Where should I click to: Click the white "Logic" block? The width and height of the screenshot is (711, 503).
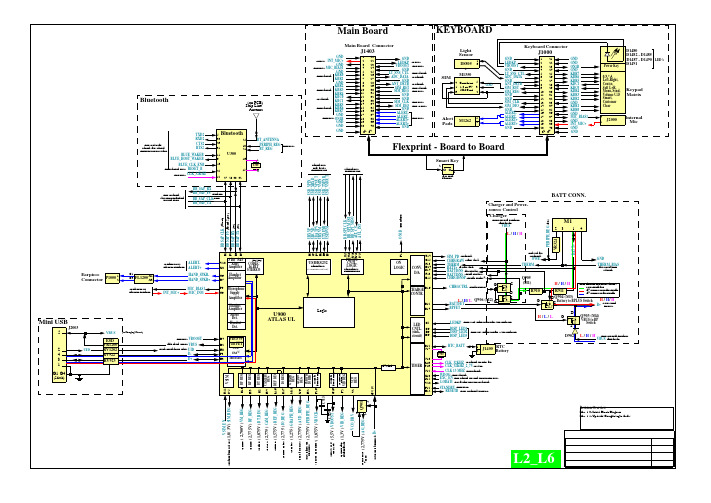click(329, 313)
